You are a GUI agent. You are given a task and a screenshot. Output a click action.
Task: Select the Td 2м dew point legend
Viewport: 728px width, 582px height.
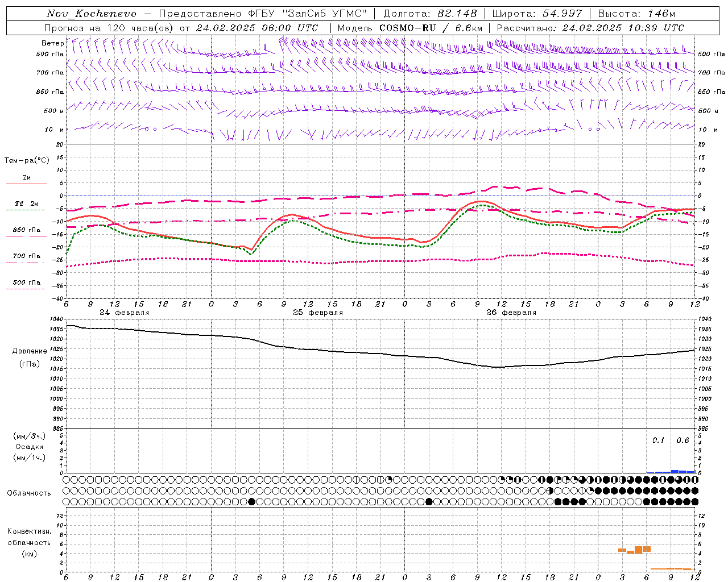click(x=26, y=203)
